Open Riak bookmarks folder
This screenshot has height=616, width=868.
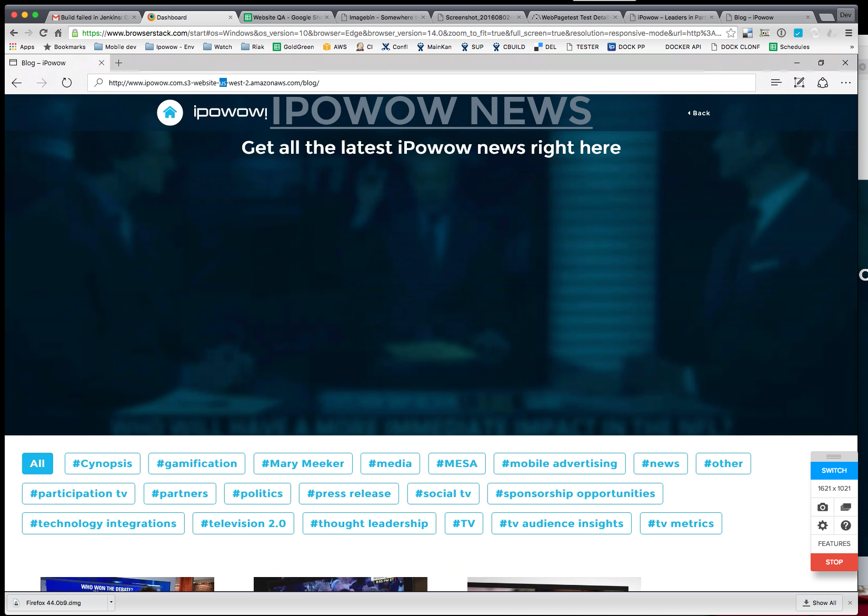click(x=253, y=47)
